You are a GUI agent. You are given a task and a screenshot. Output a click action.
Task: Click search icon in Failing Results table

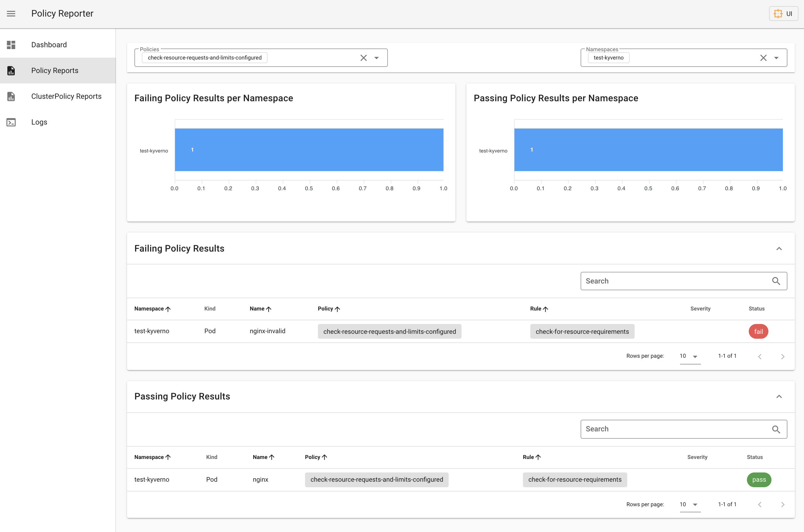click(777, 281)
